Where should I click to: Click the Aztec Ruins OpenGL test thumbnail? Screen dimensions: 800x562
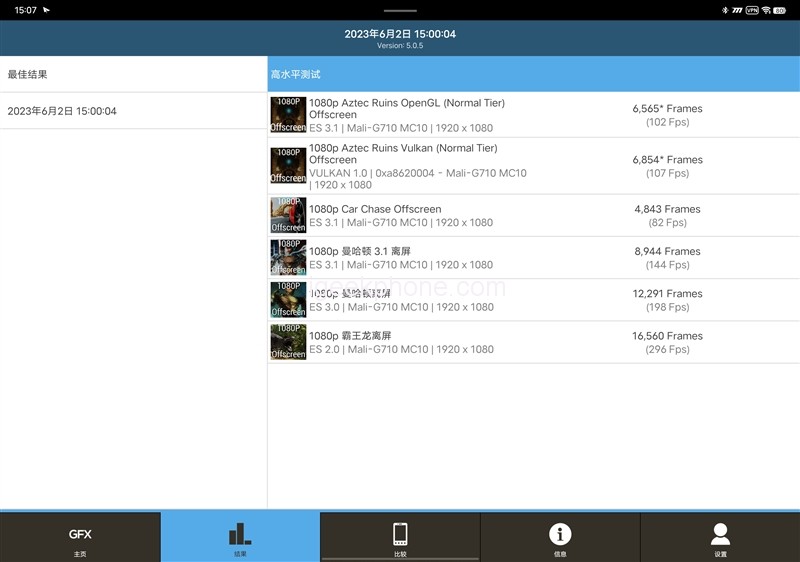click(288, 115)
